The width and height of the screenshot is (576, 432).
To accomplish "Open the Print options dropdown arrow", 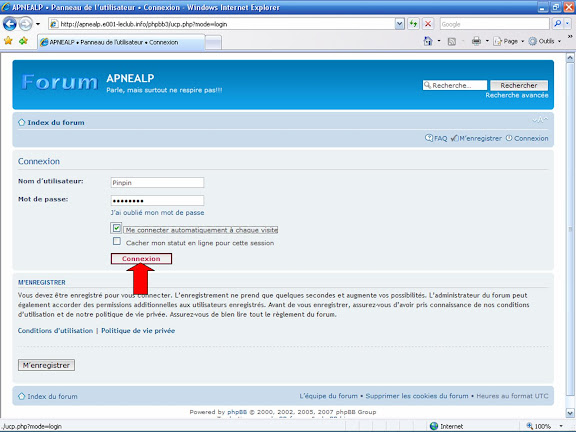I will coord(487,41).
